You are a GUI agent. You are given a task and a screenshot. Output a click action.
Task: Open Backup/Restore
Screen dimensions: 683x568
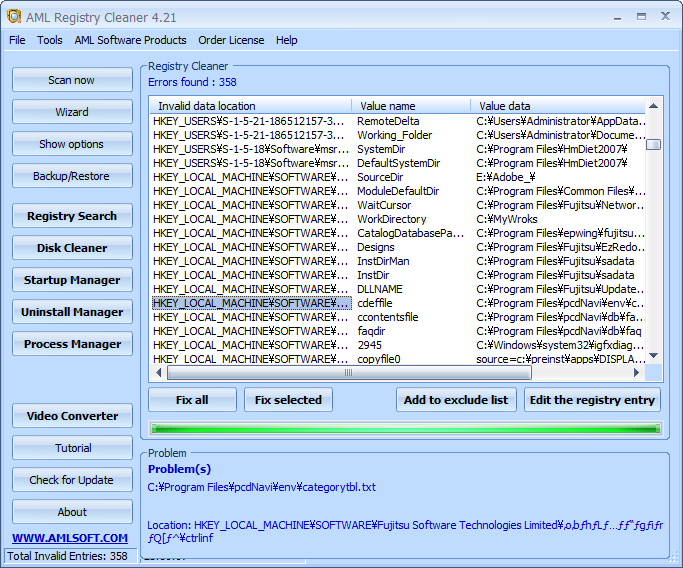point(72,176)
